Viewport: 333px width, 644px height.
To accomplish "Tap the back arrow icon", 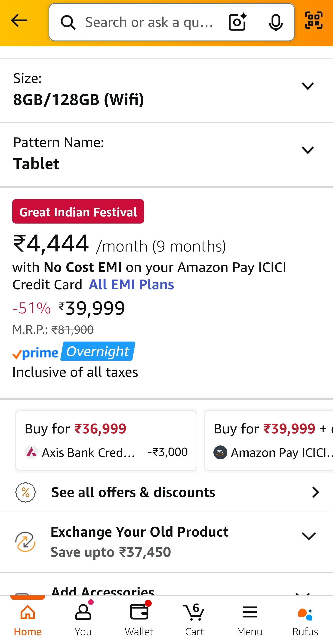I will 19,21.
